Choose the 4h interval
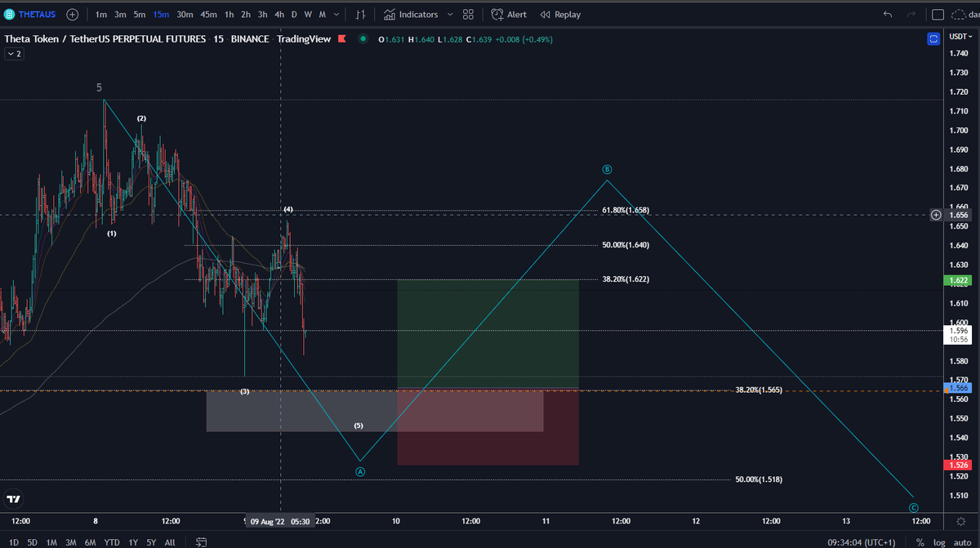 279,14
